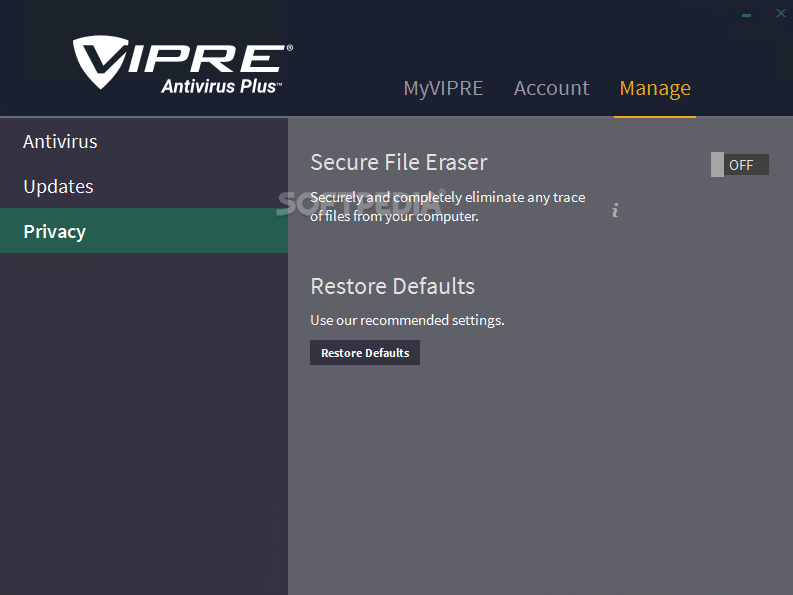The width and height of the screenshot is (793, 595).
Task: Click the Restore Defaults section heading
Action: [392, 286]
